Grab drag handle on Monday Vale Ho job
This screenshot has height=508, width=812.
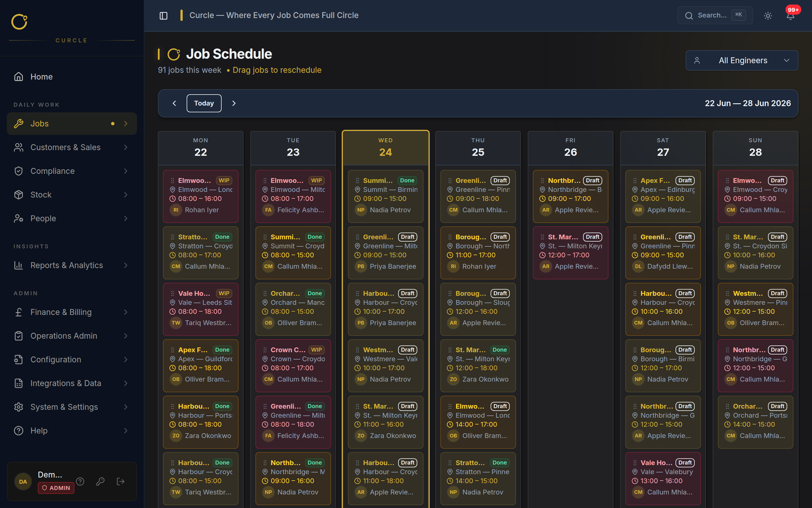tap(173, 293)
